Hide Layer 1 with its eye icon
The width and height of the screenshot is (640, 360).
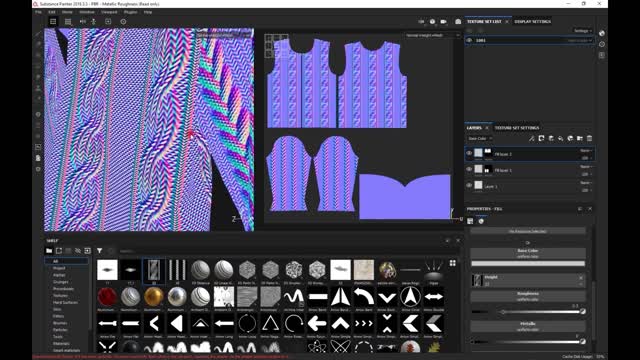(x=469, y=186)
